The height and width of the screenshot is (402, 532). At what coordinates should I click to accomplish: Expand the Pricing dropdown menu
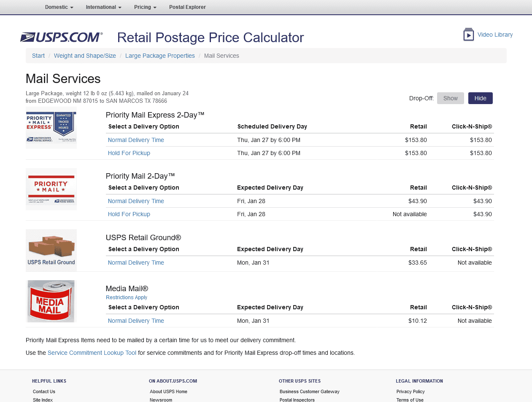(x=145, y=7)
